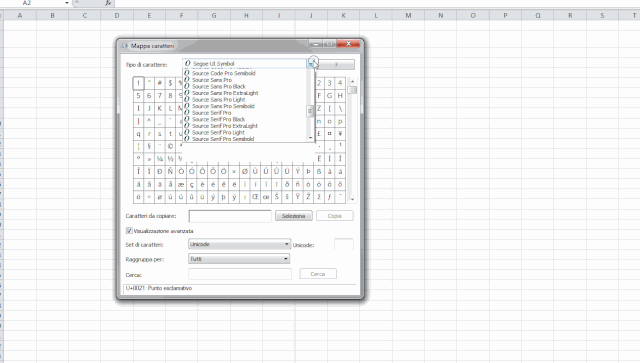This screenshot has width=640, height=363.
Task: Click the character grid scroll up arrow
Action: click(x=352, y=82)
